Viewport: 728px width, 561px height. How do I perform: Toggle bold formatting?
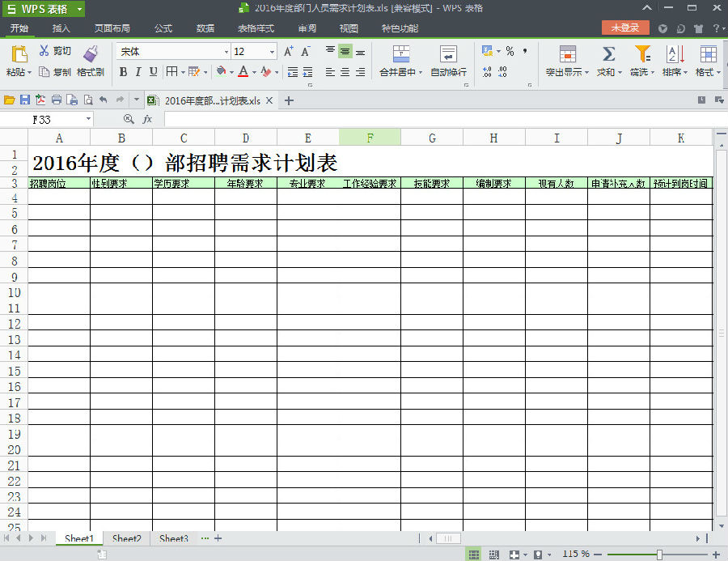coord(123,71)
